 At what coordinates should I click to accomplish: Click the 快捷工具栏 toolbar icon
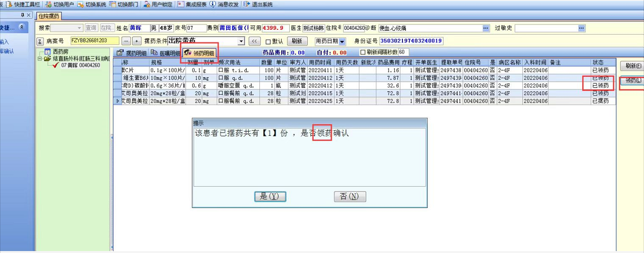[x=9, y=4]
